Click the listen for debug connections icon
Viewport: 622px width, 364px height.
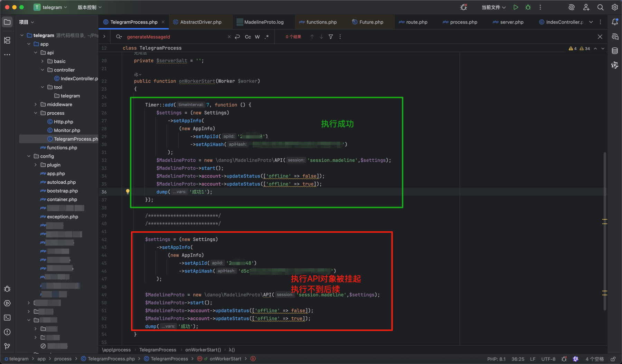click(464, 7)
